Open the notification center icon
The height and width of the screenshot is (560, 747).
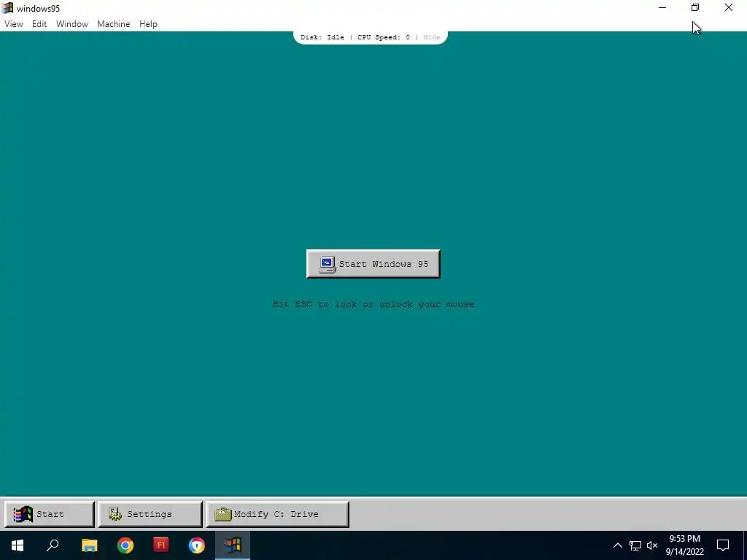pos(723,545)
